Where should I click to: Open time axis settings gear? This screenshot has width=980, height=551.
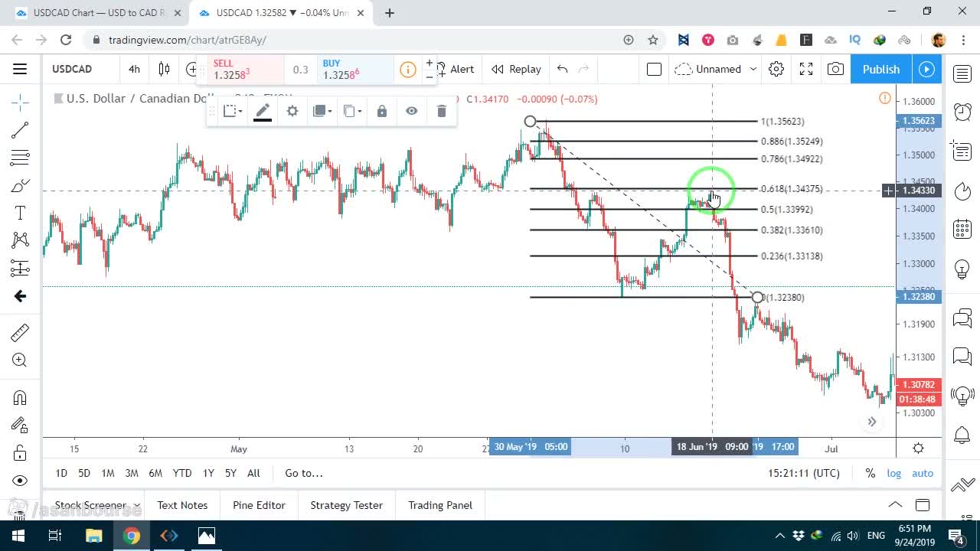pos(919,448)
